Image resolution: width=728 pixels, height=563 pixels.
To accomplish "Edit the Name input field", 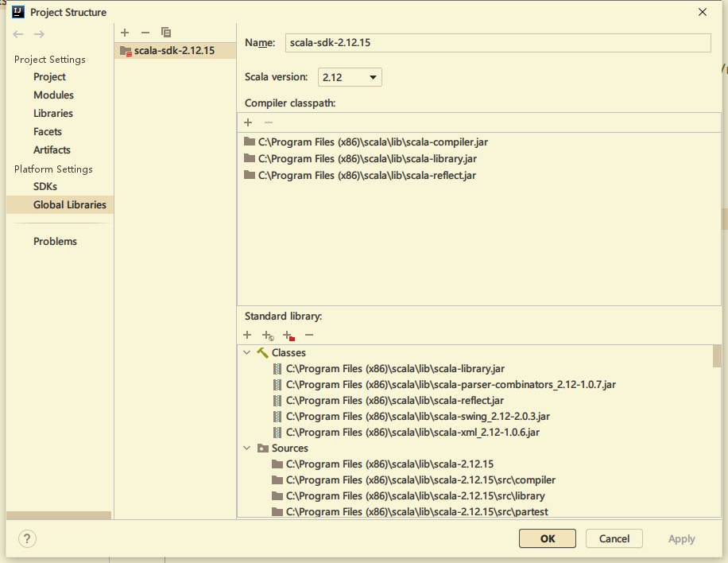I will 498,43.
